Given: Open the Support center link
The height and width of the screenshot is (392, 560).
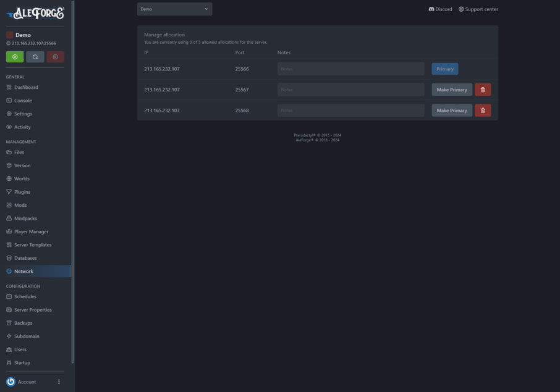Looking at the screenshot, I should 478,9.
